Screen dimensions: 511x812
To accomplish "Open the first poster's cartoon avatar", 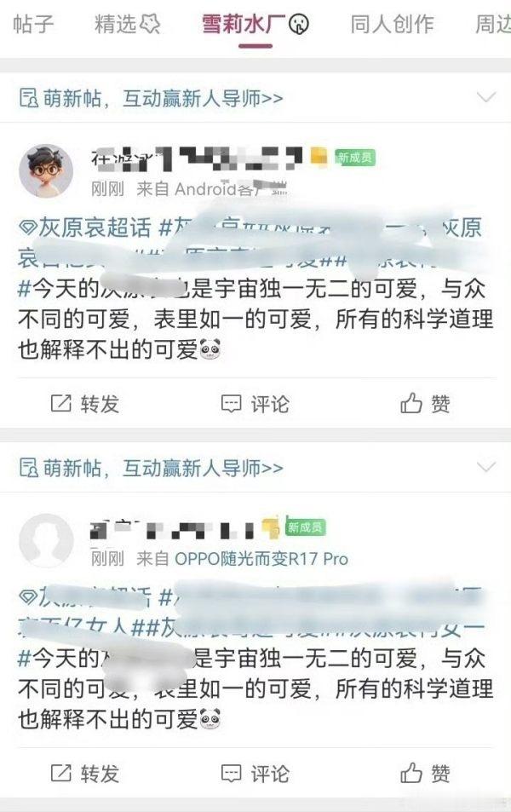I will [x=46, y=171].
